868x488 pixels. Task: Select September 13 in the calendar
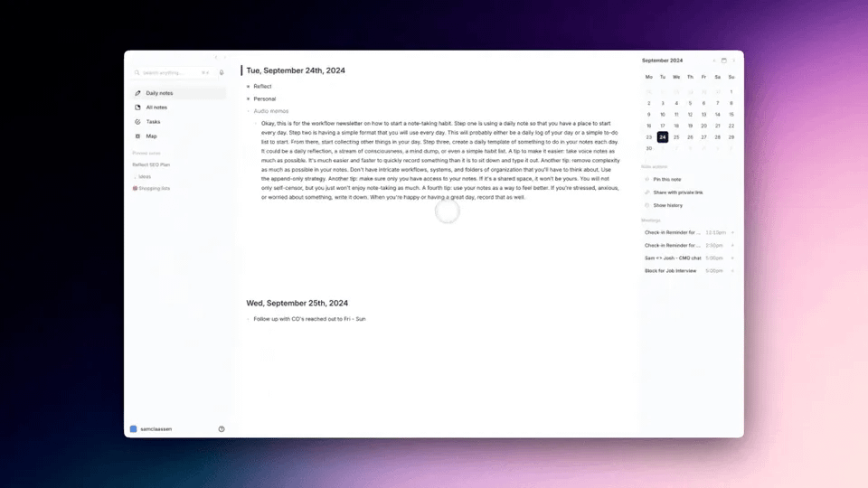(703, 115)
